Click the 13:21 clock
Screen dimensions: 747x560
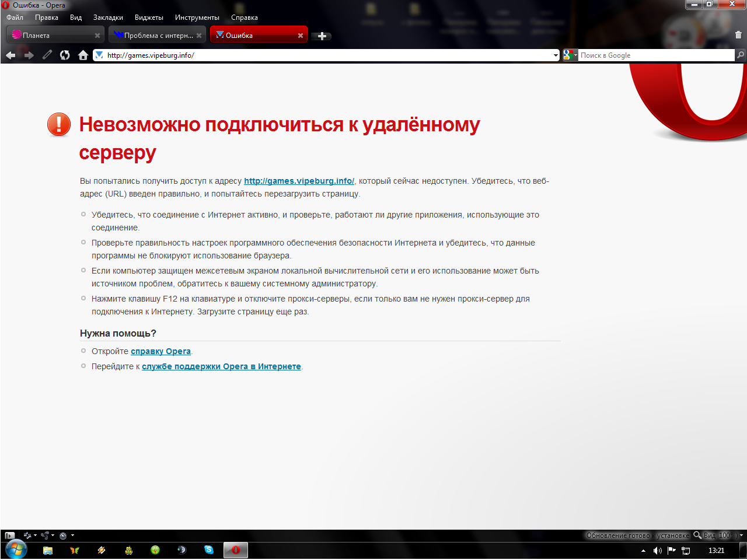(716, 550)
